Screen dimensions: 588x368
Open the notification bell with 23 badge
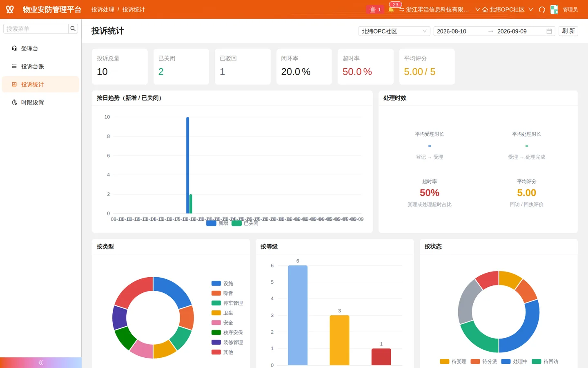(391, 9)
